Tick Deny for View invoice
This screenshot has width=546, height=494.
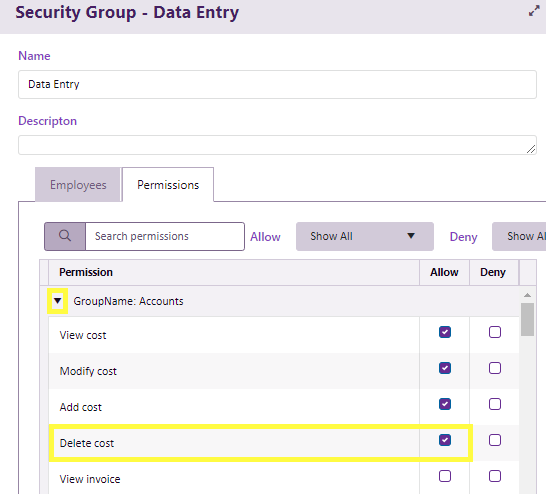[494, 476]
